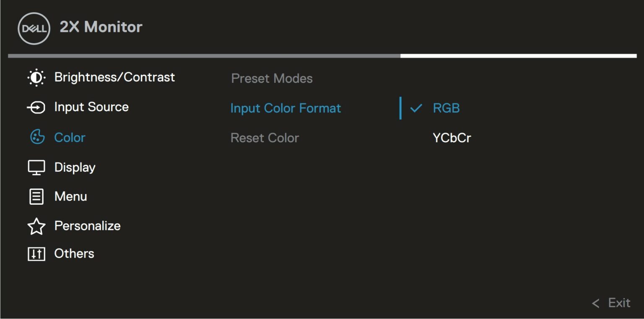Click the Menu list icon
This screenshot has height=319, width=644.
point(37,196)
